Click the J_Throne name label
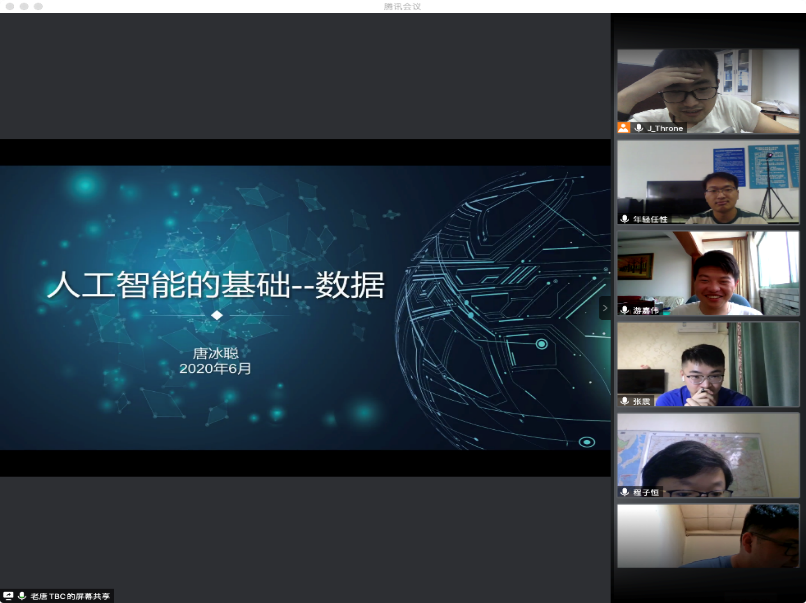This screenshot has height=603, width=806. pos(664,128)
